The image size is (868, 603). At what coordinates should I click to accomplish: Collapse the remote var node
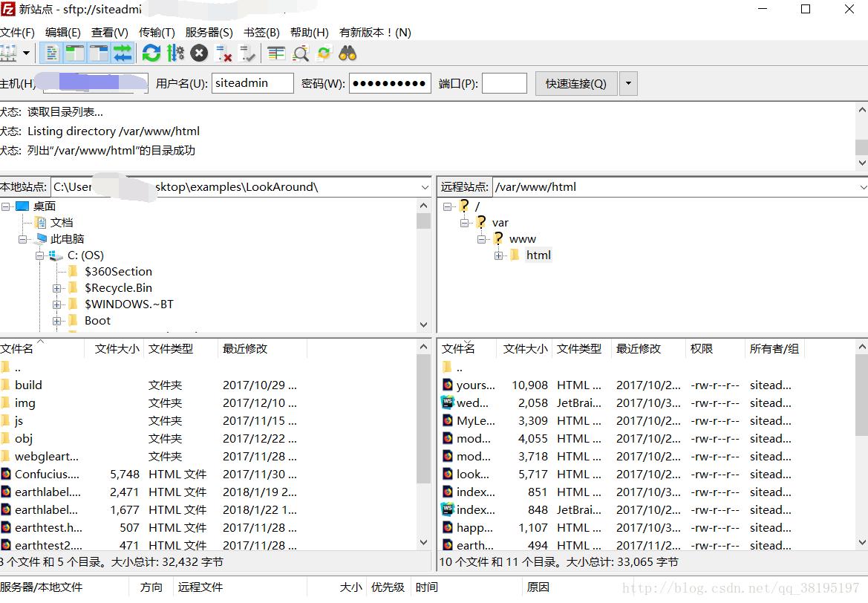tap(465, 223)
